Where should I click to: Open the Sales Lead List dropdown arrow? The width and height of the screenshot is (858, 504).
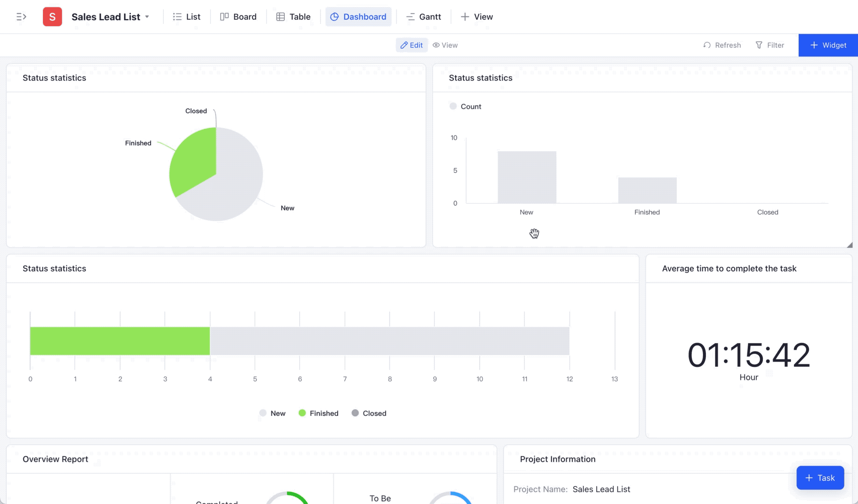click(147, 17)
